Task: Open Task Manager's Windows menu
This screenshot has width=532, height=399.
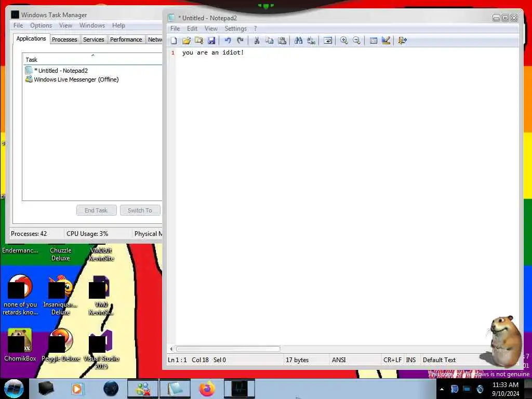Action: tap(92, 25)
